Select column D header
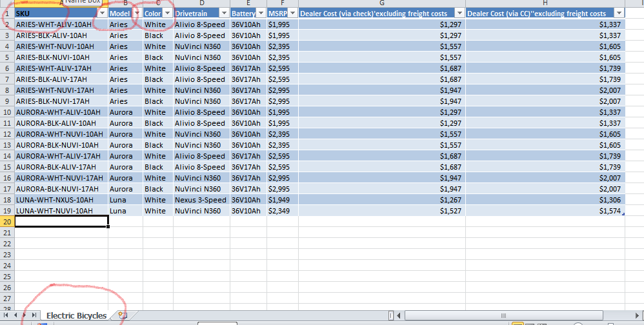Image resolution: width=644 pixels, height=325 pixels. coord(202,3)
